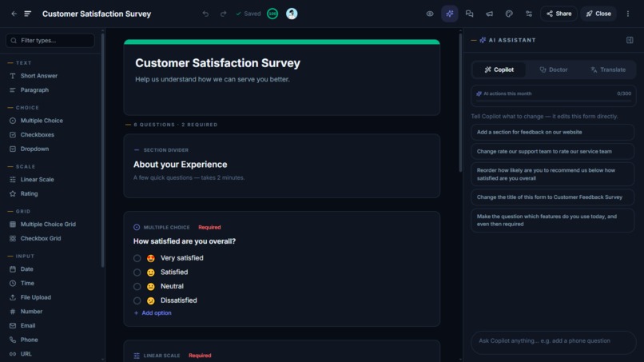Switch to the Translate tab

tap(608, 70)
